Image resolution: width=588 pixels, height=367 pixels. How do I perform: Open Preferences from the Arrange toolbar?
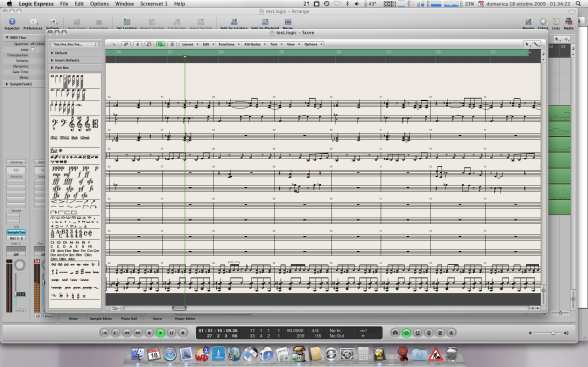click(x=33, y=23)
